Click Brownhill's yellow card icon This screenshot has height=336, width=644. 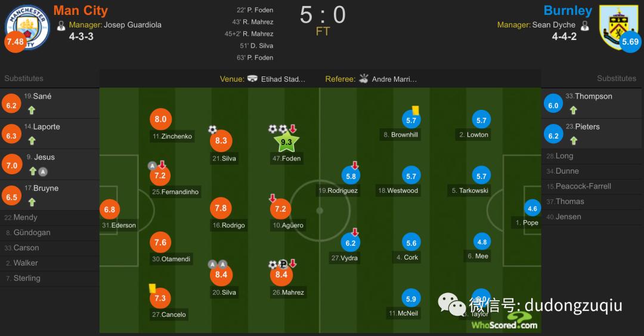(415, 110)
